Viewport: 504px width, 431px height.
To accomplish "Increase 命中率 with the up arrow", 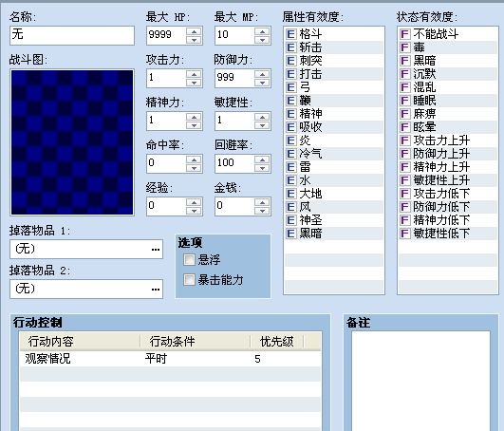I will point(194,159).
